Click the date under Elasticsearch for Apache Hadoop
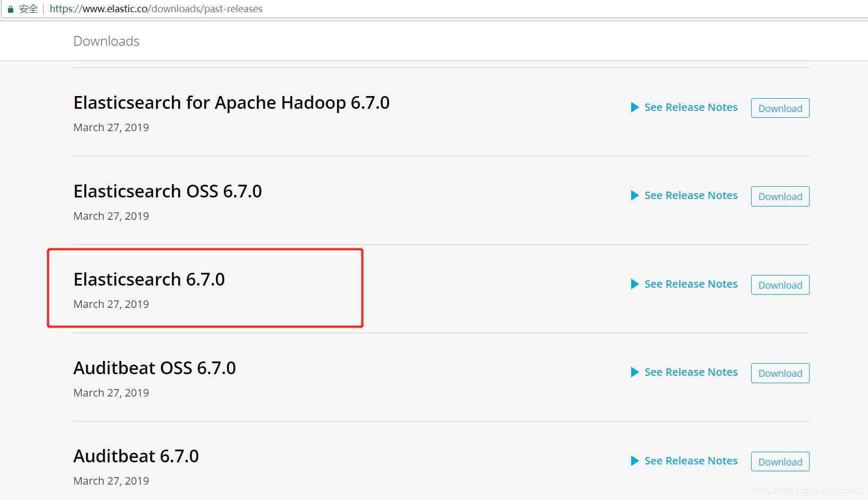Image resolution: width=868 pixels, height=500 pixels. pyautogui.click(x=111, y=127)
